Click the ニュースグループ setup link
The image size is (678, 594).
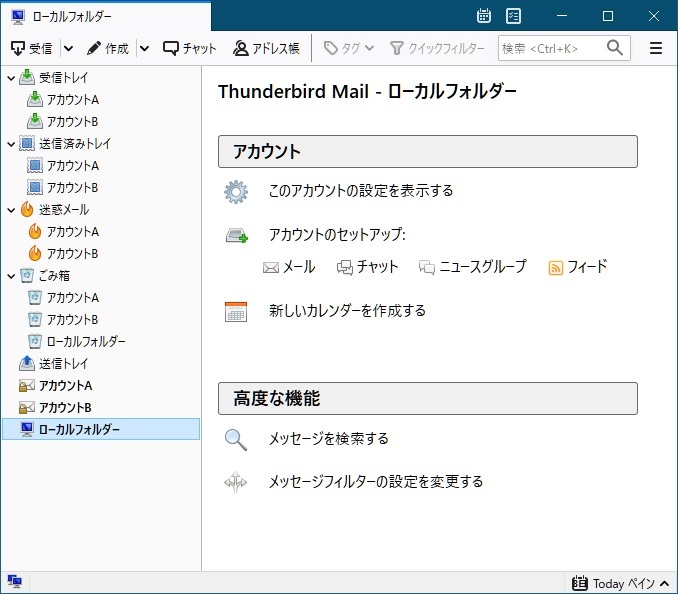coord(472,267)
